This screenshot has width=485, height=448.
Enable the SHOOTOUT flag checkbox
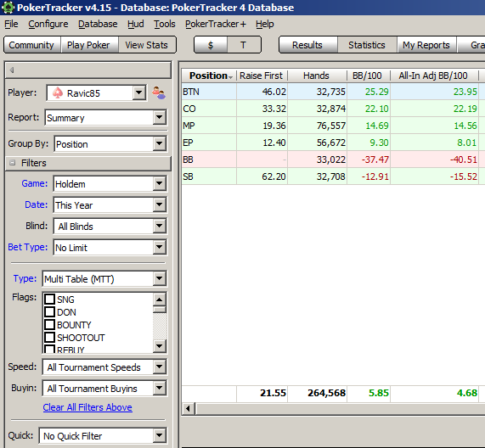point(50,338)
